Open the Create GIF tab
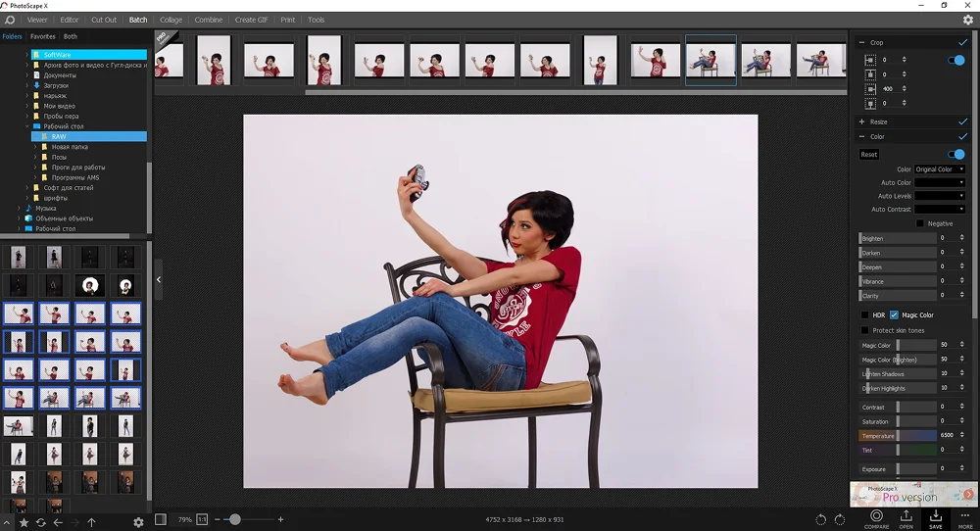Image resolution: width=980 pixels, height=531 pixels. pyautogui.click(x=251, y=20)
